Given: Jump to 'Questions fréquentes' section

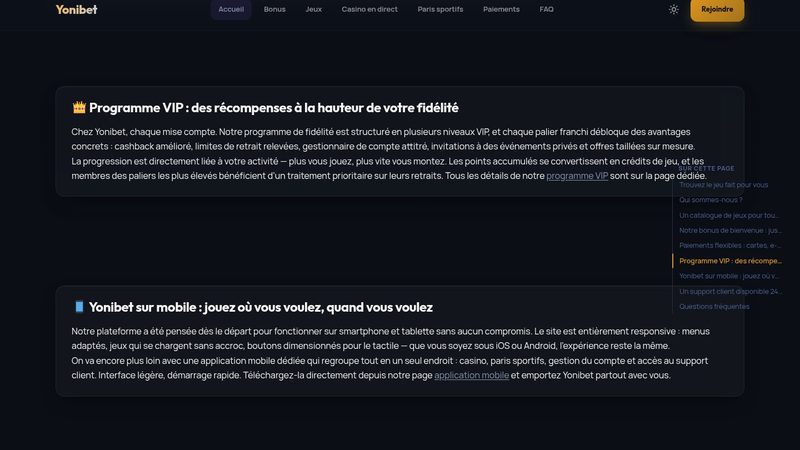Looking at the screenshot, I should coord(714,307).
